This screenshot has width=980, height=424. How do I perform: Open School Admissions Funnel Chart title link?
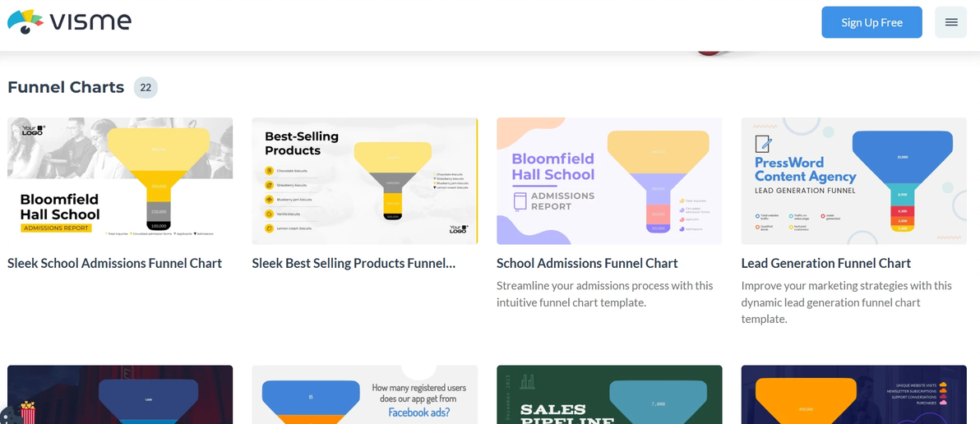point(587,264)
